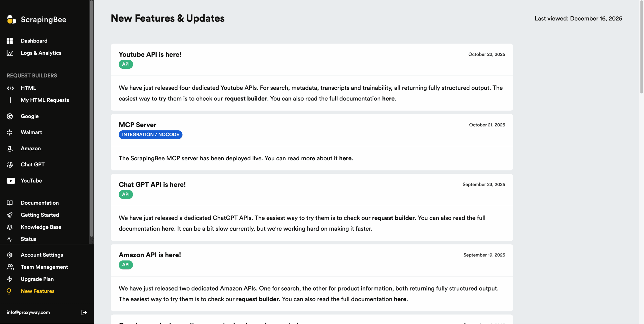The width and height of the screenshot is (644, 324).
Task: Click the INTEGRATION / NOCODE tag badge
Action: click(x=150, y=135)
